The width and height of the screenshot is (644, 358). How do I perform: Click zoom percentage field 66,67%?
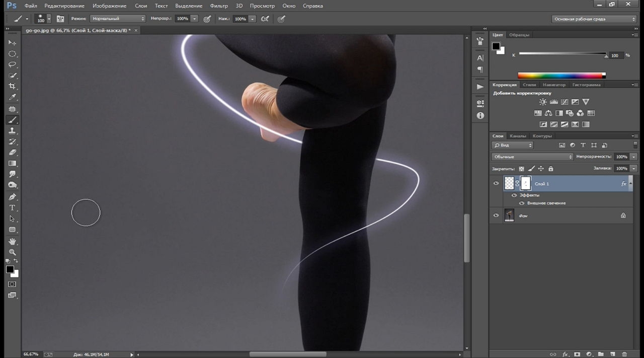point(31,354)
